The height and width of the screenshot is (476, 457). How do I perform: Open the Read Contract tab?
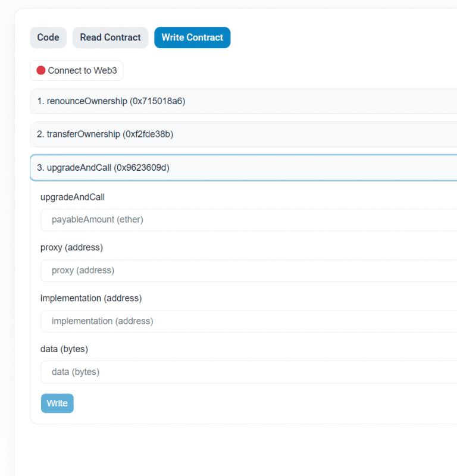[110, 37]
